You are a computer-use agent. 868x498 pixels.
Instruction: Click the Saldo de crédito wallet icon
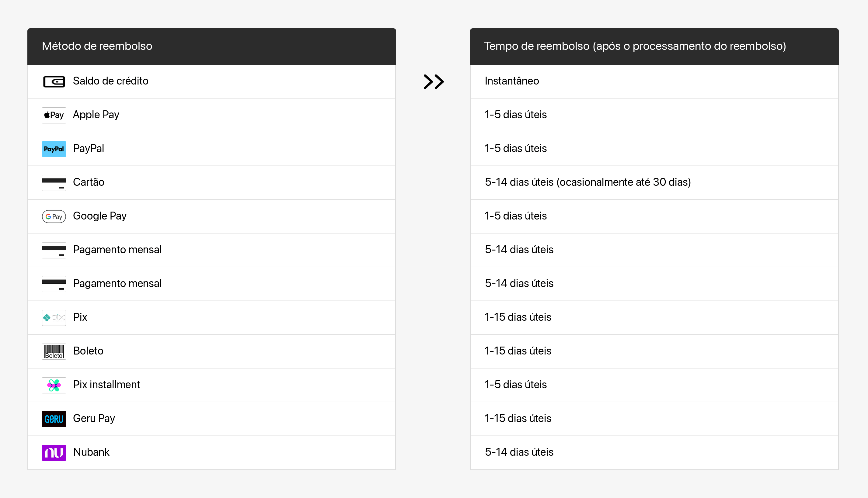(54, 81)
